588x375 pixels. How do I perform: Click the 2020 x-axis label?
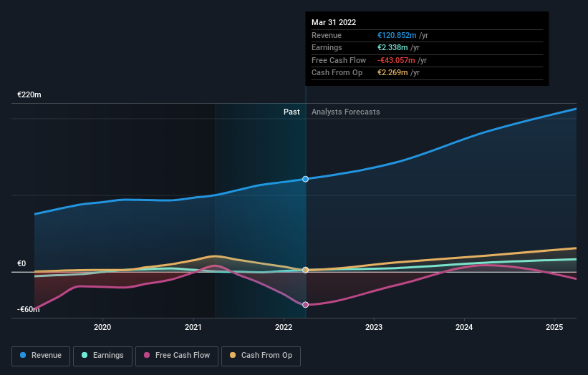[102, 328]
